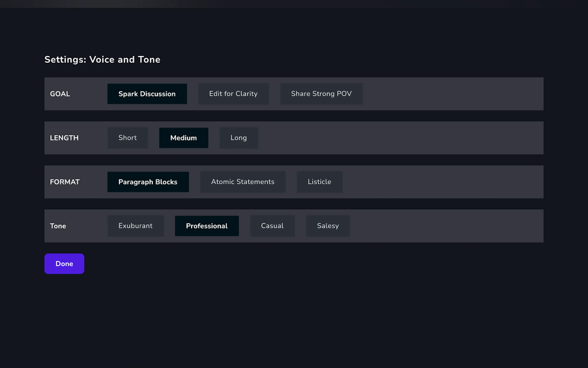This screenshot has width=588, height=368.
Task: Switch length to Long
Action: tap(239, 138)
